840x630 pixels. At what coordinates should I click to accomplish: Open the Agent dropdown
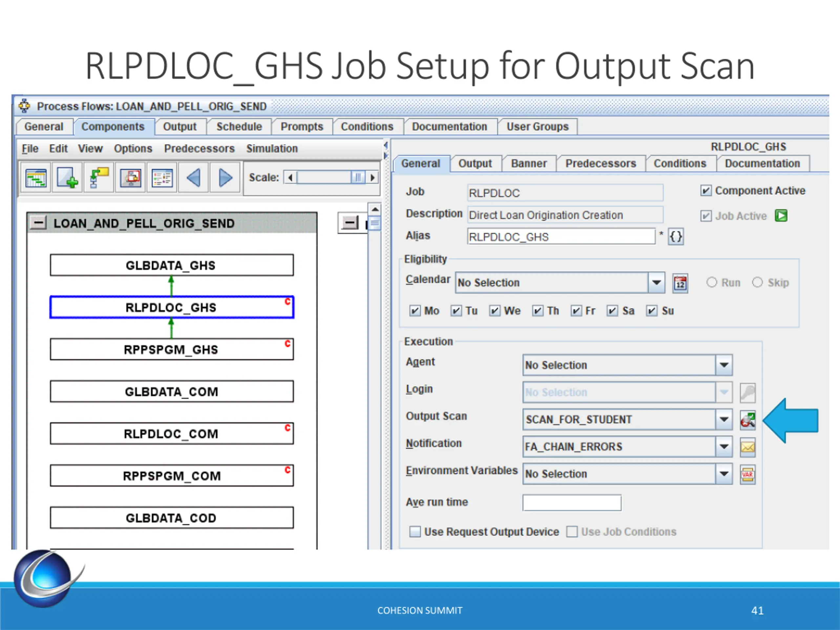(x=724, y=365)
